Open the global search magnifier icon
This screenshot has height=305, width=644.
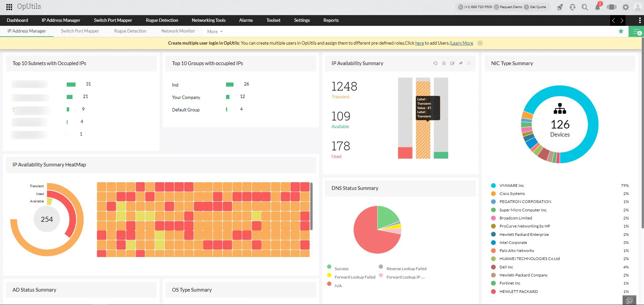[x=585, y=7]
